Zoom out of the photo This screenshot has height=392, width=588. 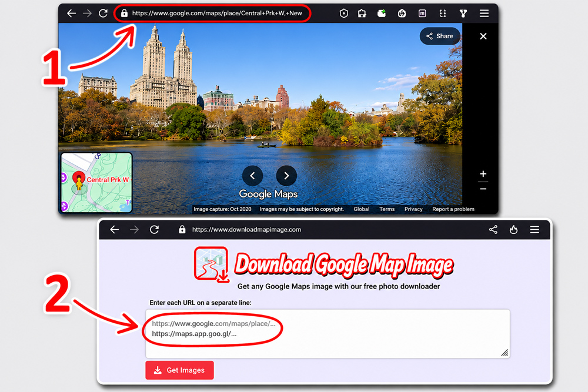(483, 189)
